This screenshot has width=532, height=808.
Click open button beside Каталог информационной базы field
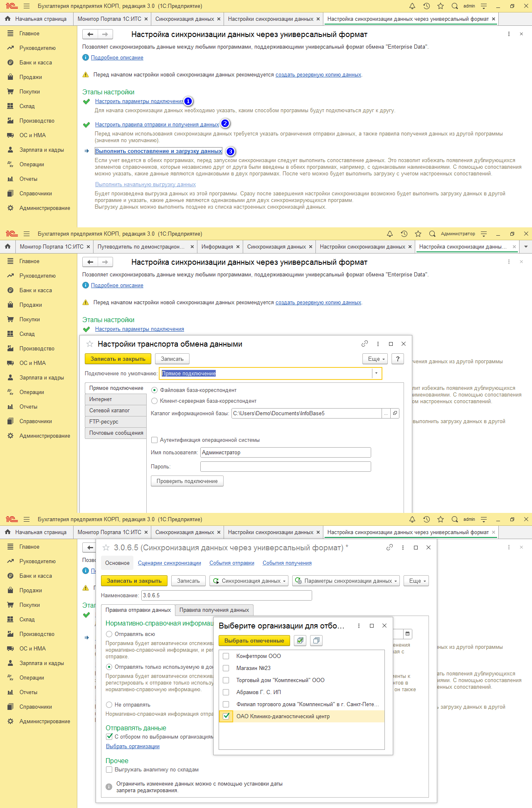pos(395,414)
